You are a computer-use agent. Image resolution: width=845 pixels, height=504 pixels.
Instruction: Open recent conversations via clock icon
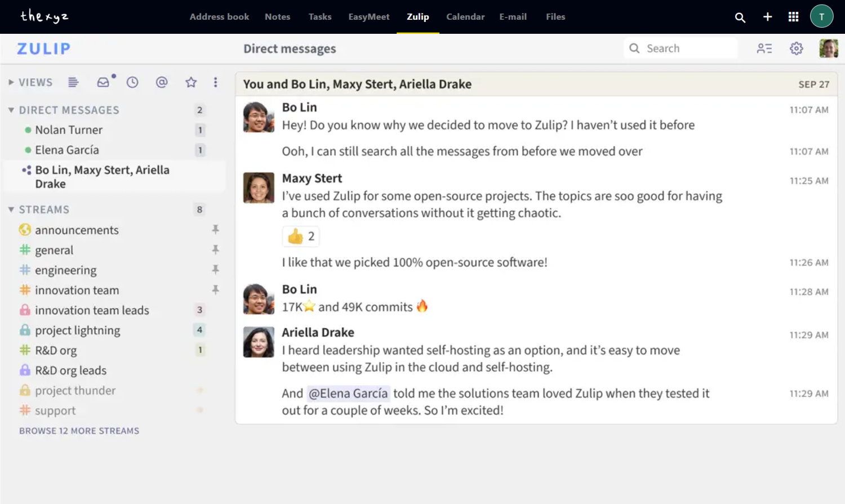click(x=132, y=82)
